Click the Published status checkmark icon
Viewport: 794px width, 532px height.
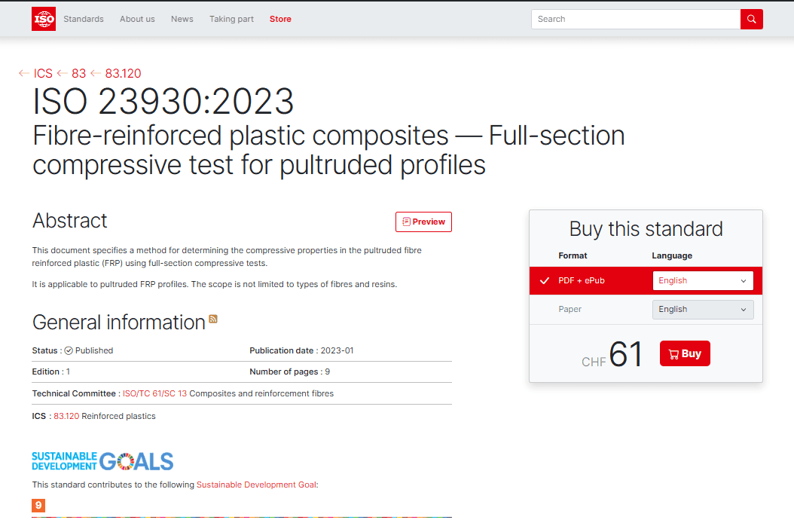[69, 350]
